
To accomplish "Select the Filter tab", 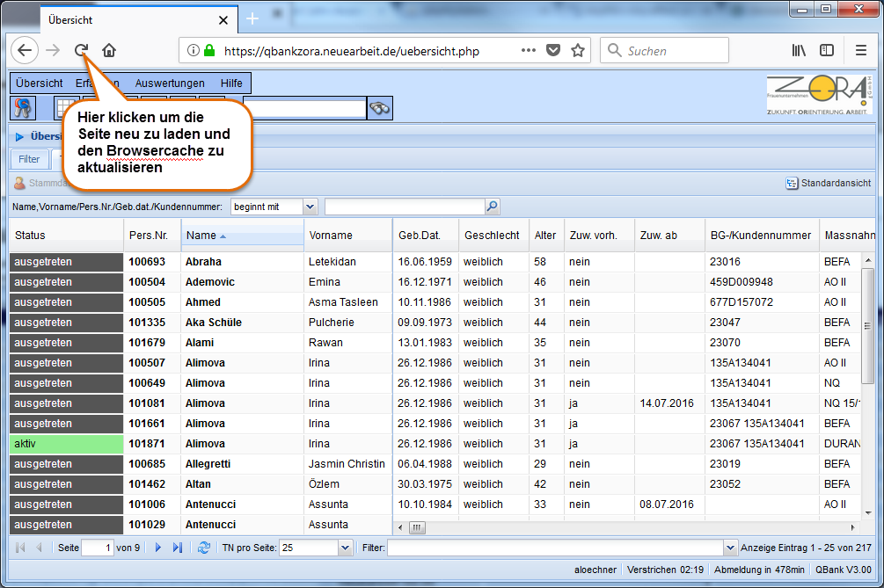I will (x=29, y=159).
